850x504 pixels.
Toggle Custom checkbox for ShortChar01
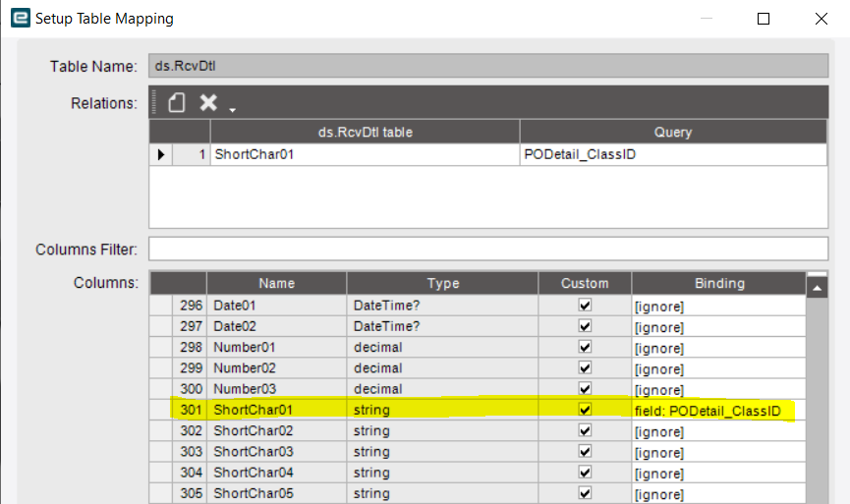point(585,409)
